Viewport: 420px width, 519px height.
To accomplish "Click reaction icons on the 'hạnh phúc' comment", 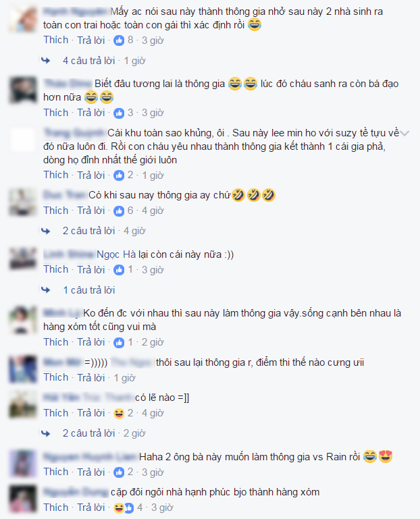I will (124, 508).
